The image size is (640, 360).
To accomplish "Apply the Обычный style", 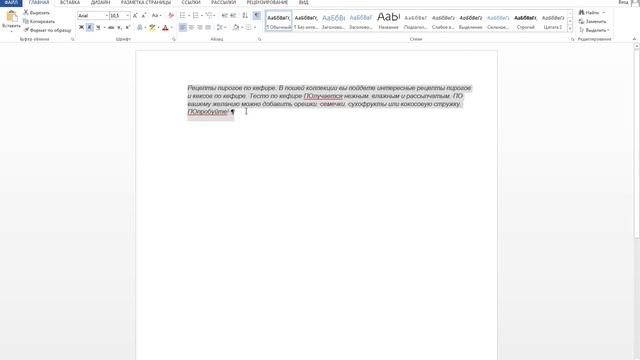I will click(279, 21).
